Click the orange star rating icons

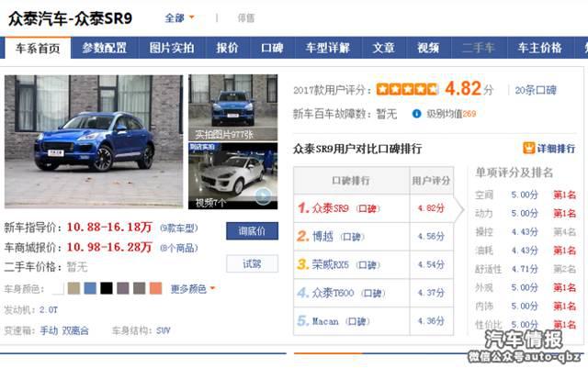(x=407, y=90)
